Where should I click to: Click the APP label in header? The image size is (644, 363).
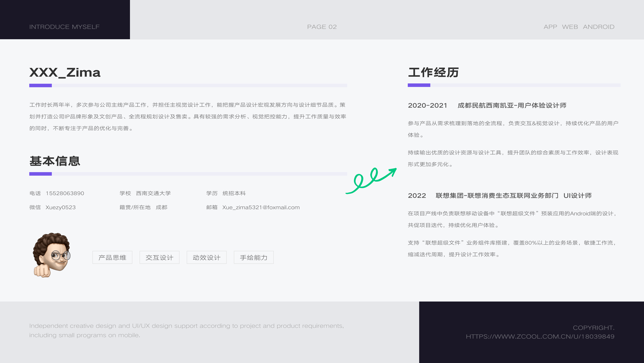pos(550,27)
